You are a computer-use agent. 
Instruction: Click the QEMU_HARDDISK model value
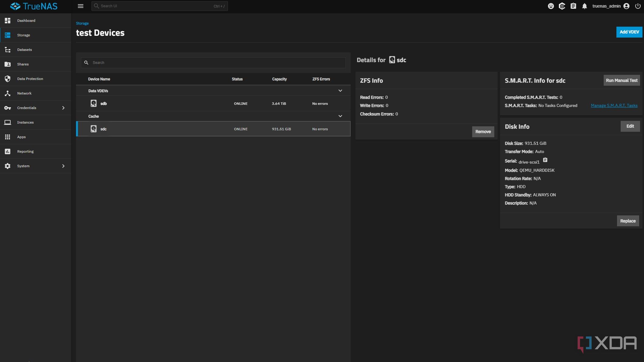pos(537,170)
